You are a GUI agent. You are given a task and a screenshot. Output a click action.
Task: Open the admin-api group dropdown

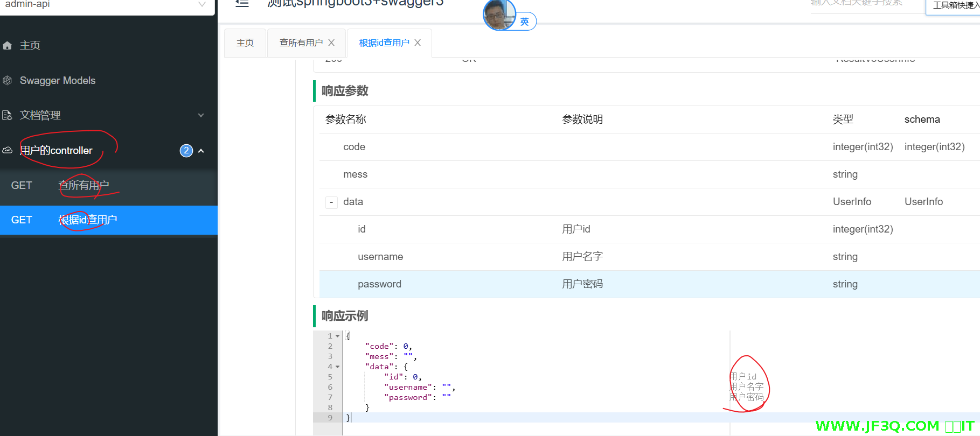click(202, 5)
